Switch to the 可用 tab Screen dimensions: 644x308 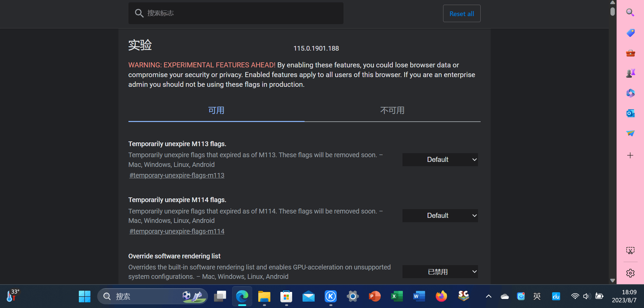tap(216, 111)
